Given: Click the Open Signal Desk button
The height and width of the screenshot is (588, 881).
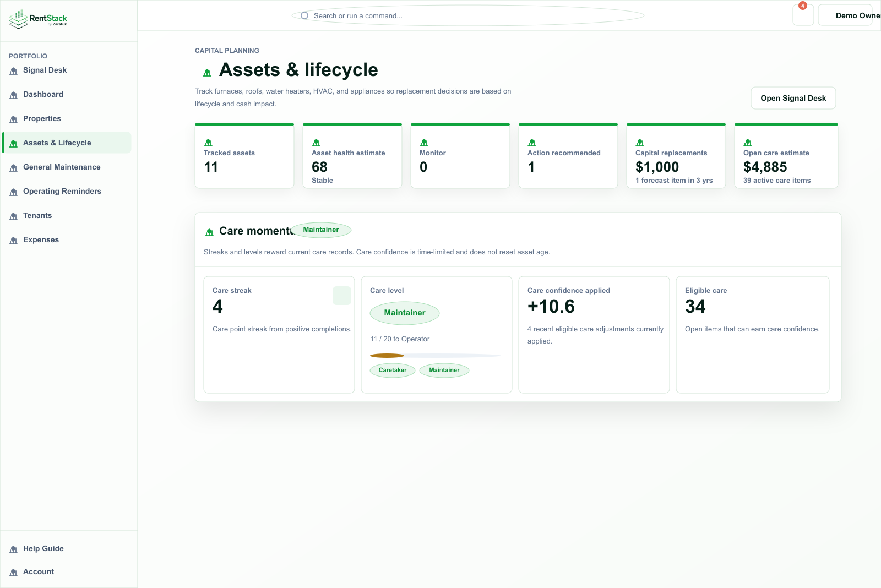Looking at the screenshot, I should coord(793,98).
